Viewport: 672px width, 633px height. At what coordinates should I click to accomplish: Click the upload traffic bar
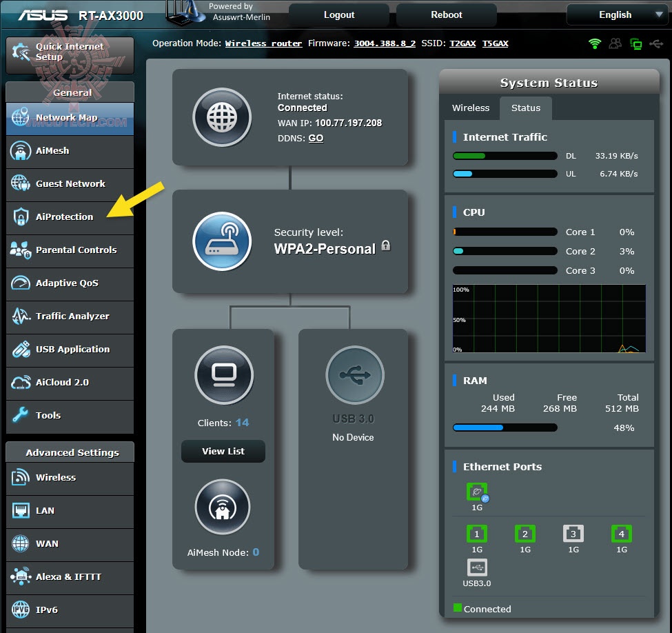505,174
